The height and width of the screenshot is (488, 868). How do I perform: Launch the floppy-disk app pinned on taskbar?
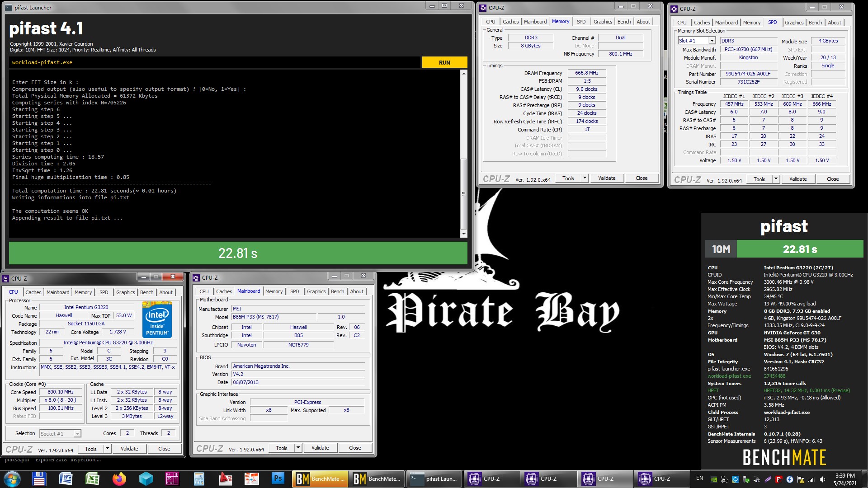pos(39,479)
